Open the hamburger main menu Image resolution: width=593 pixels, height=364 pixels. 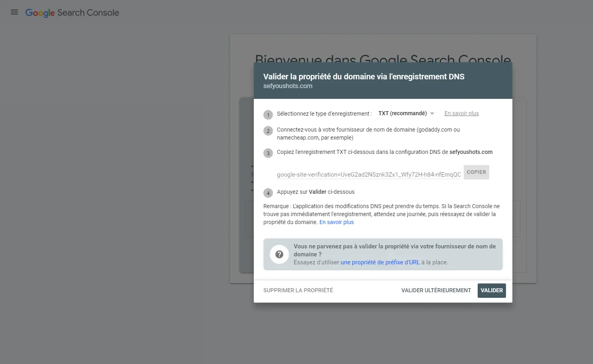click(x=14, y=12)
